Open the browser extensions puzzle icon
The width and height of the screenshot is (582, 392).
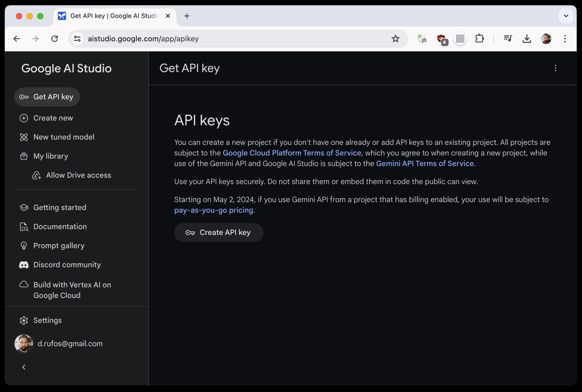click(x=479, y=39)
